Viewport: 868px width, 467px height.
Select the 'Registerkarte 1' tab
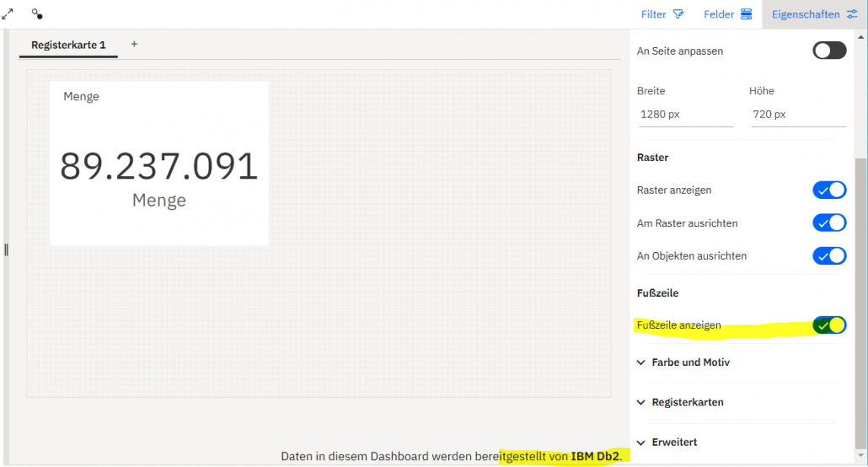68,45
